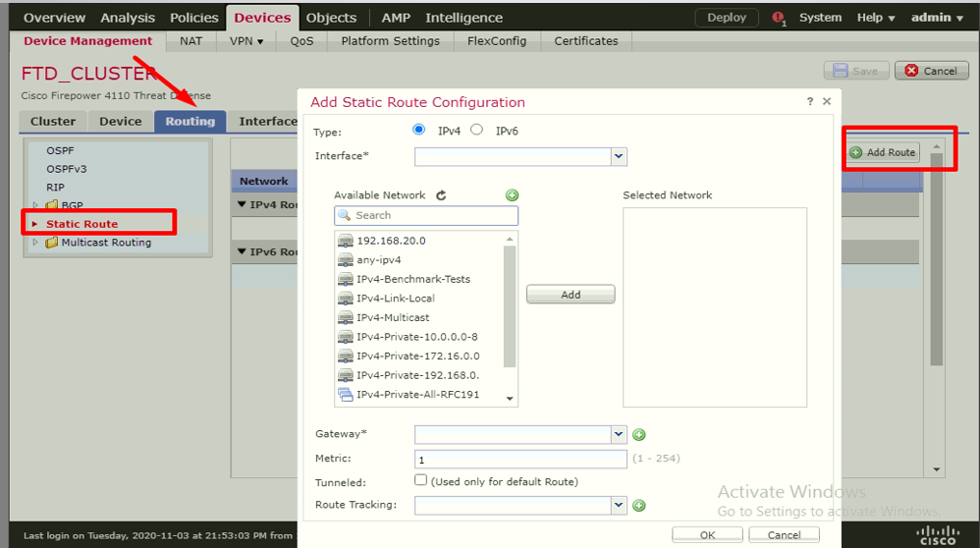The height and width of the screenshot is (548, 980).
Task: Switch to the Cluster tab
Action: tap(53, 121)
